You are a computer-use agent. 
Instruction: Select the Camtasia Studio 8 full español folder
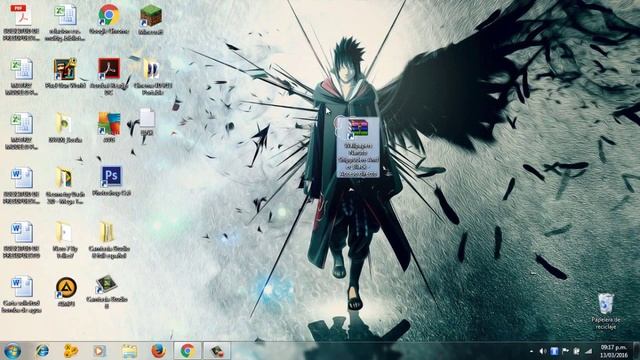coord(109,240)
